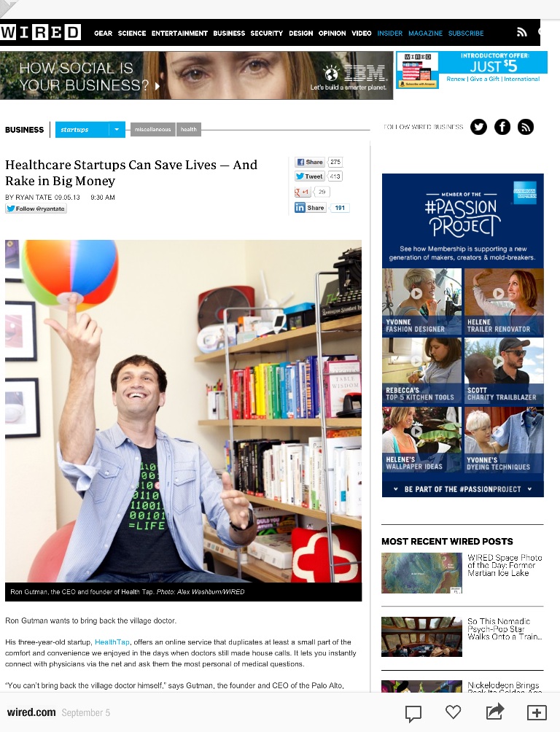Image resolution: width=560 pixels, height=732 pixels.
Task: Follow Wired Business on Facebook icon
Action: pyautogui.click(x=502, y=127)
